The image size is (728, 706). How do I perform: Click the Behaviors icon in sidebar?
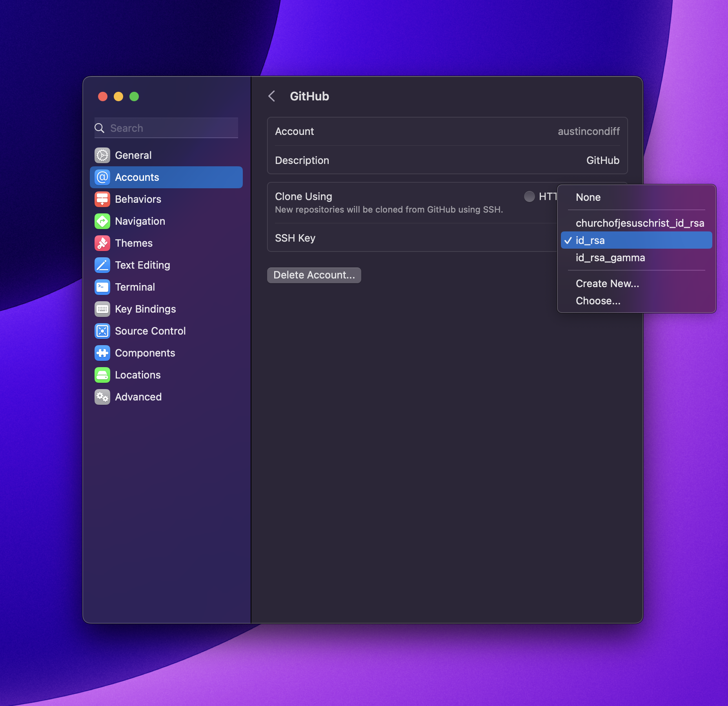point(102,199)
